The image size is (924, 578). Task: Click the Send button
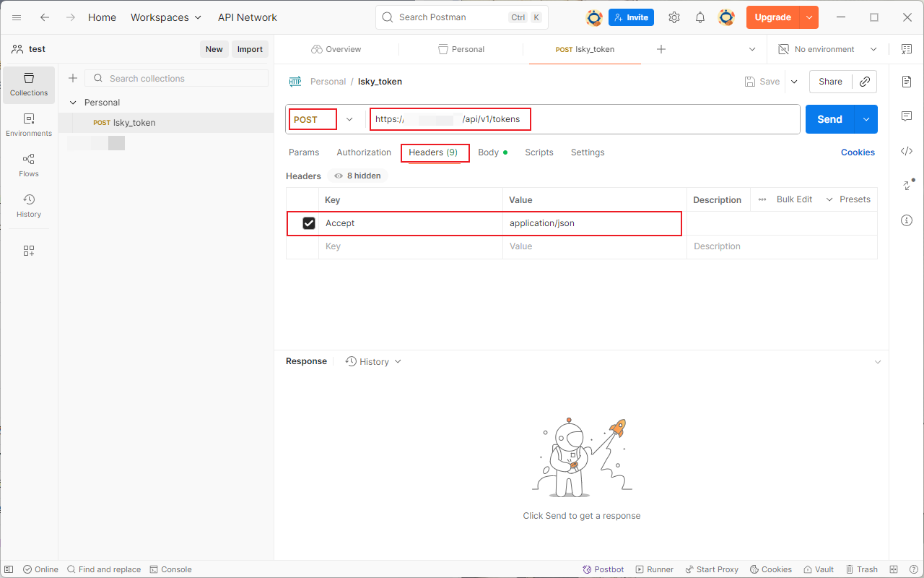[x=830, y=119]
